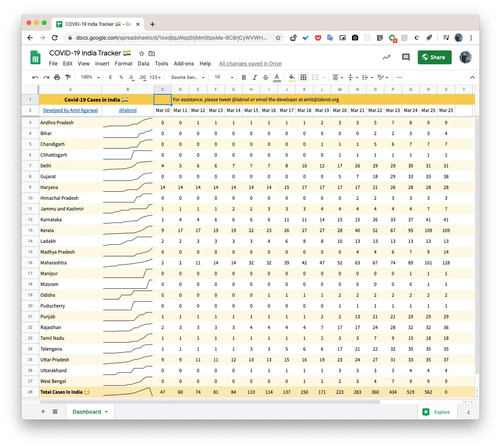Click the undo arrow icon
The width and height of the screenshot is (501, 448).
click(x=35, y=77)
